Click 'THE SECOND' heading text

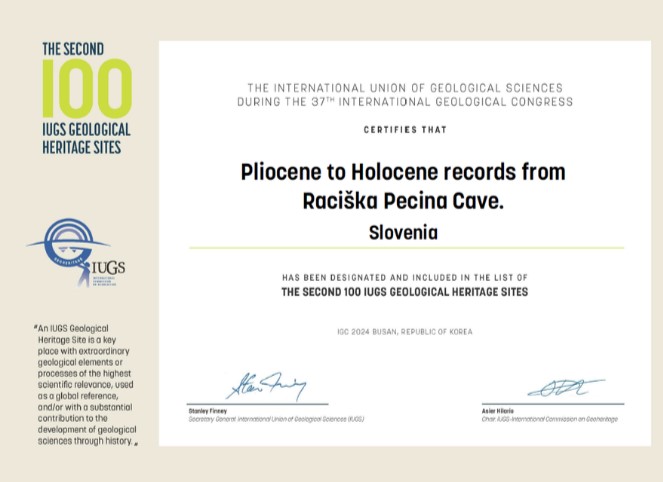tap(73, 49)
